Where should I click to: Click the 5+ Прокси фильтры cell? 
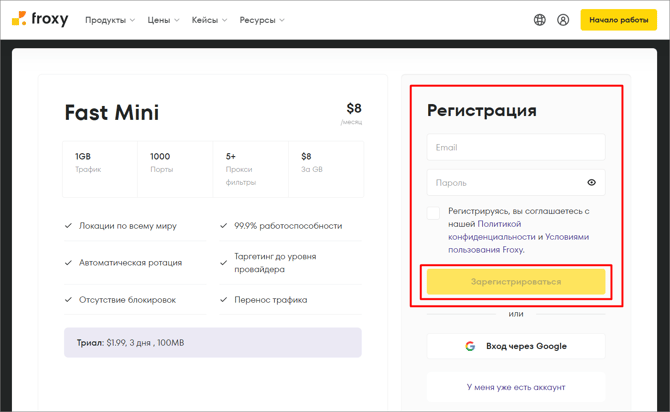click(x=250, y=169)
